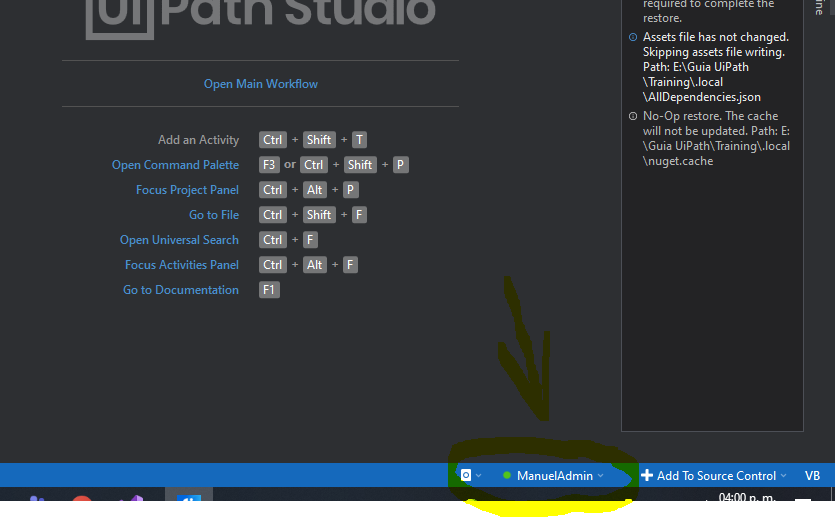Click the Open Command Palette link
Image resolution: width=835 pixels, height=517 pixels.
[175, 165]
